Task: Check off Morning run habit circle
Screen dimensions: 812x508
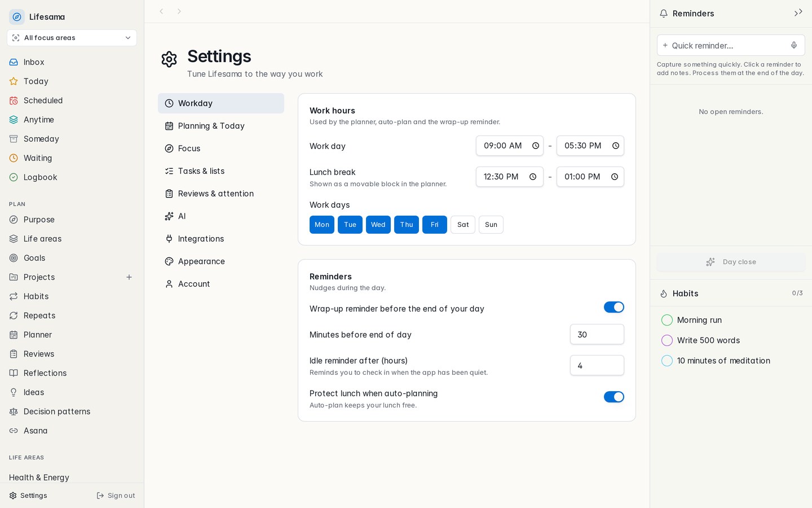Action: tap(667, 320)
